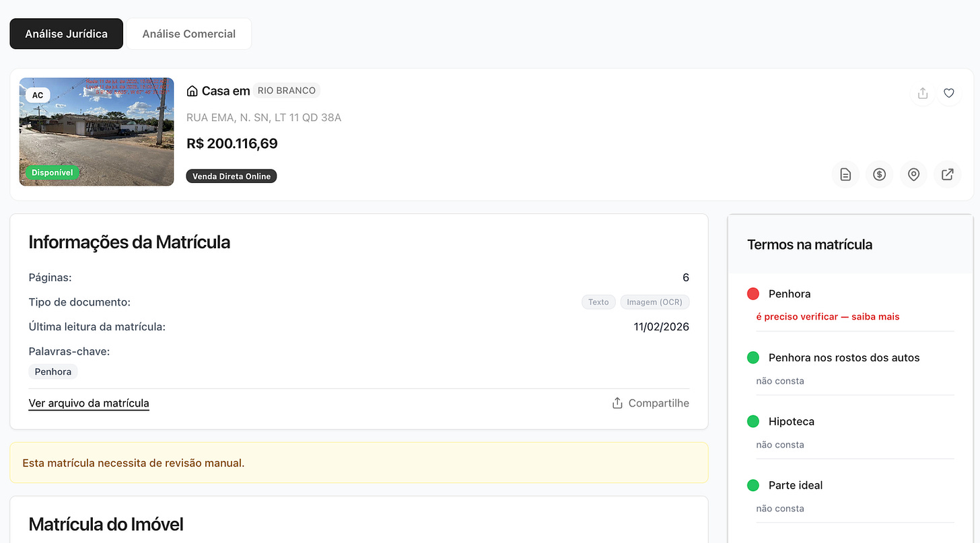Click the red dot next to Penhora
This screenshot has width=980, height=543.
click(x=753, y=294)
